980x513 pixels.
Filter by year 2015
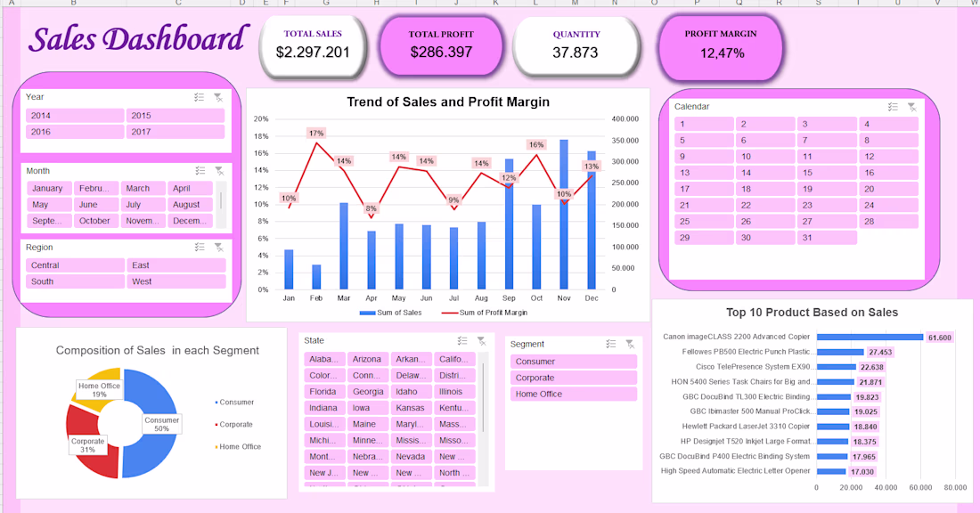pos(175,116)
